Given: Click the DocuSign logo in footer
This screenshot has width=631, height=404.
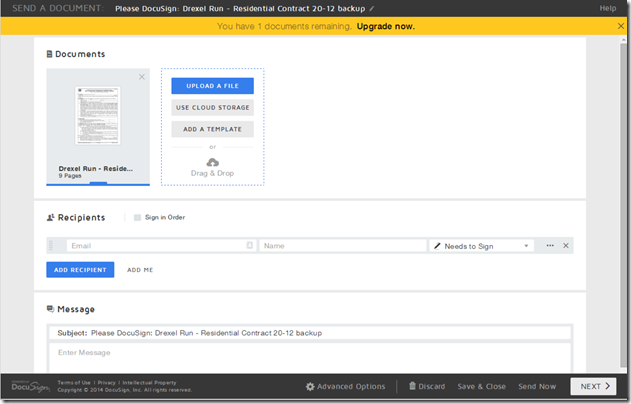Looking at the screenshot, I should click(x=30, y=386).
